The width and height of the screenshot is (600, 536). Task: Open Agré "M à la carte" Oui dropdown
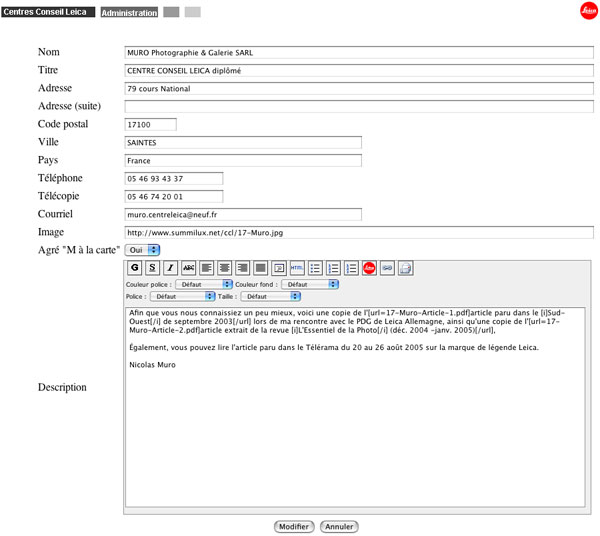[142, 250]
